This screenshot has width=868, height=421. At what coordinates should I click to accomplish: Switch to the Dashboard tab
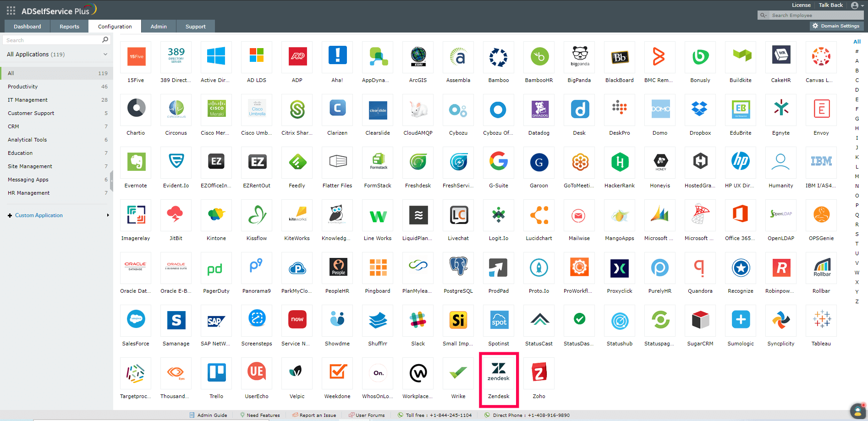tap(27, 27)
